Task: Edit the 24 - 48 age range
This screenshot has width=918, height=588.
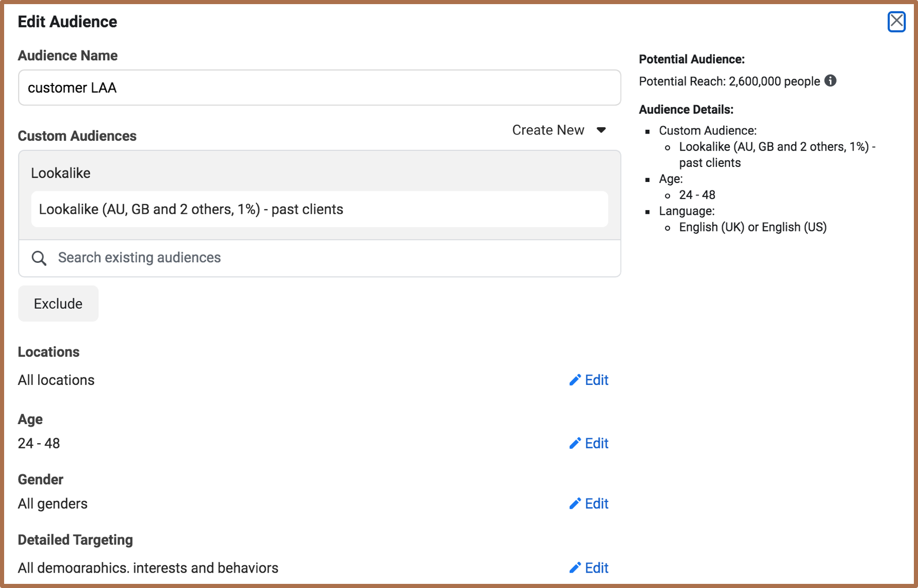Action: click(x=596, y=444)
